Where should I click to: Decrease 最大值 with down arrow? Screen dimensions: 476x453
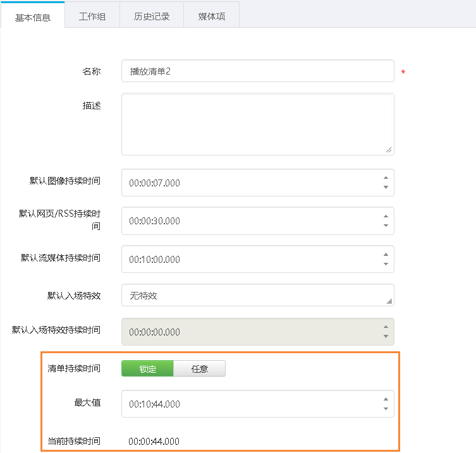click(386, 409)
